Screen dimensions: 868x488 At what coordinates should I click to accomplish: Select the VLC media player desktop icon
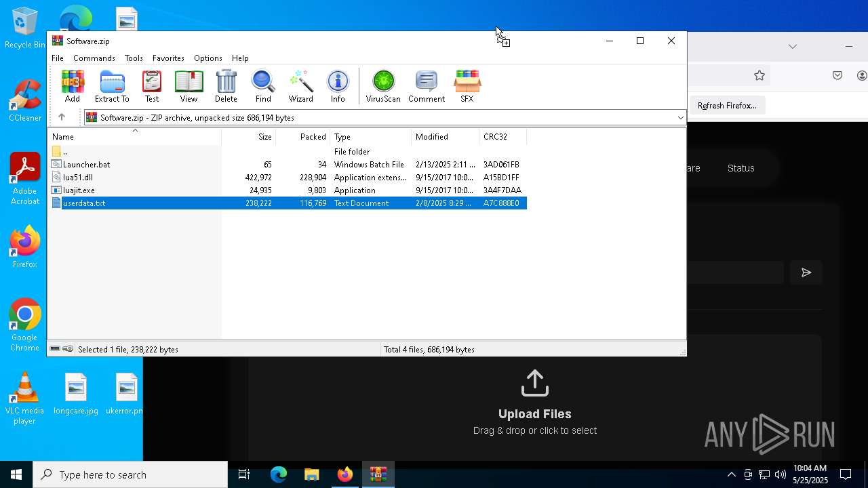tap(25, 399)
